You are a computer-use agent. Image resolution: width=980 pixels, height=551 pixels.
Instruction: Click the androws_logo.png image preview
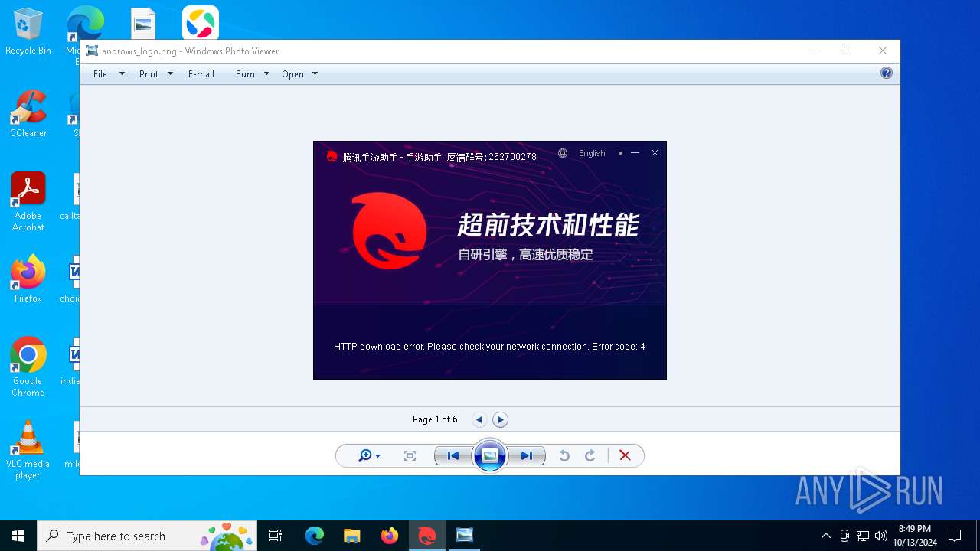pyautogui.click(x=490, y=260)
